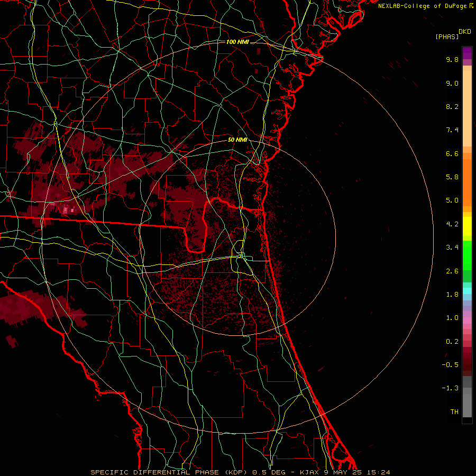
Task: Select the 4.2 scale value
Action: (x=452, y=224)
